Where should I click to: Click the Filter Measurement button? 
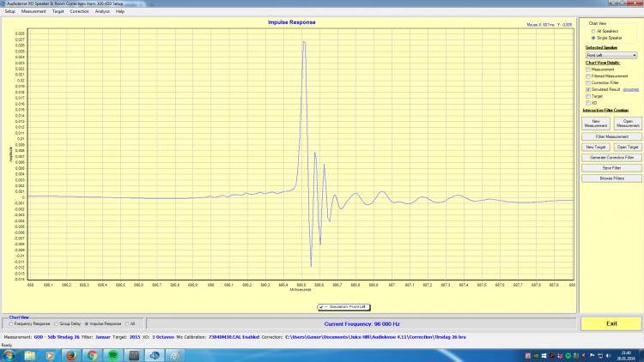click(611, 136)
